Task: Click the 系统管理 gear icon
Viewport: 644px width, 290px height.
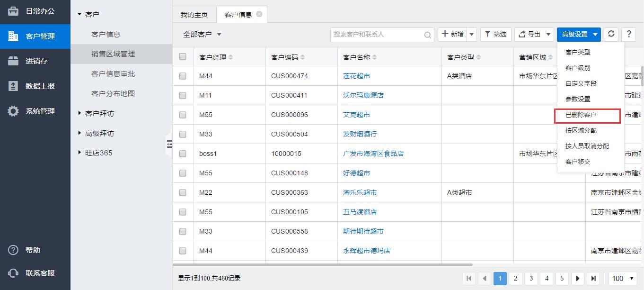Action: coord(13,111)
